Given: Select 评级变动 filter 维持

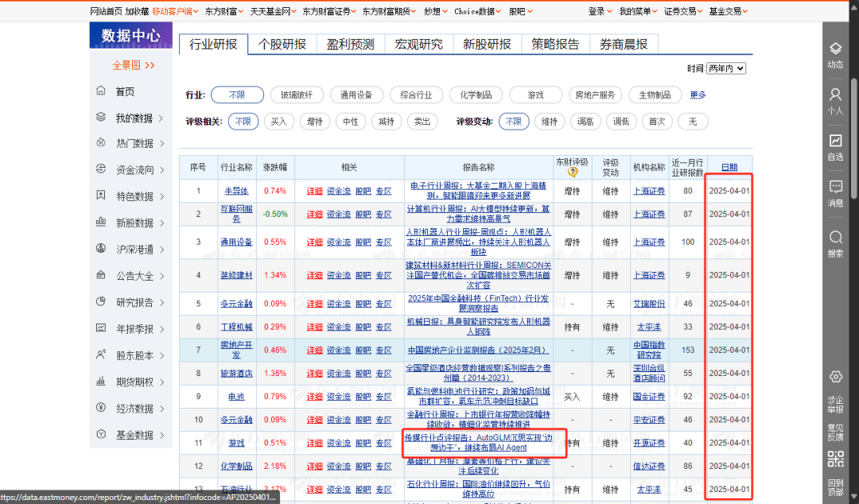Looking at the screenshot, I should coord(550,122).
